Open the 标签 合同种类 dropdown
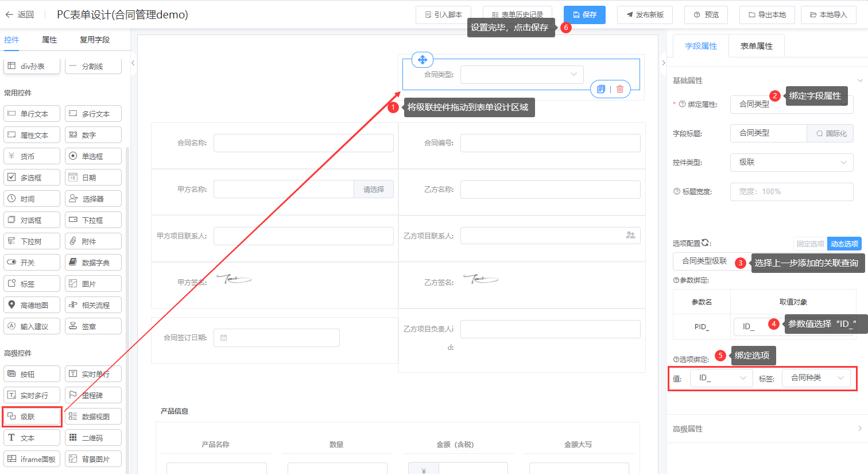868x474 pixels. click(816, 378)
